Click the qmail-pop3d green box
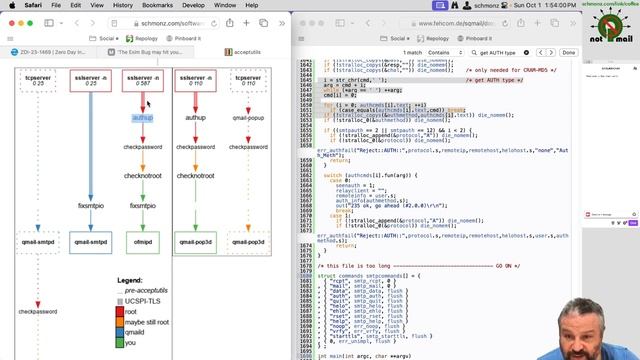 (196, 242)
